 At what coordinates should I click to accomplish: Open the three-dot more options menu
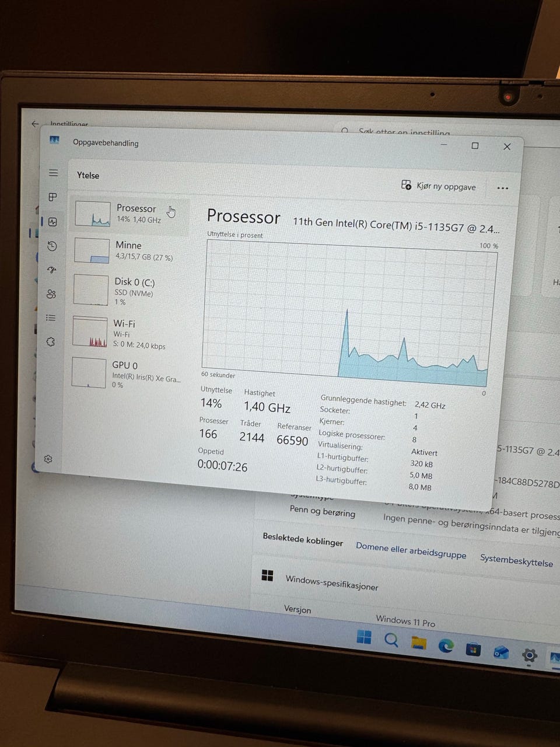[503, 189]
